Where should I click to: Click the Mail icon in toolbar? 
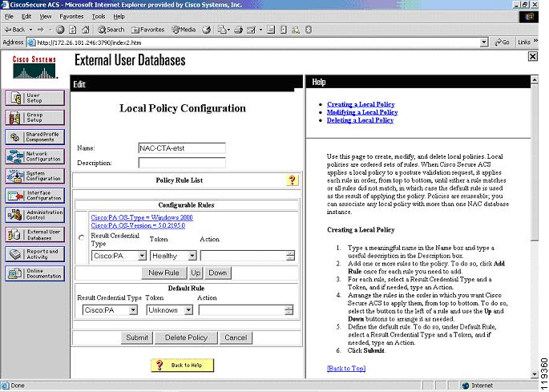(x=222, y=30)
